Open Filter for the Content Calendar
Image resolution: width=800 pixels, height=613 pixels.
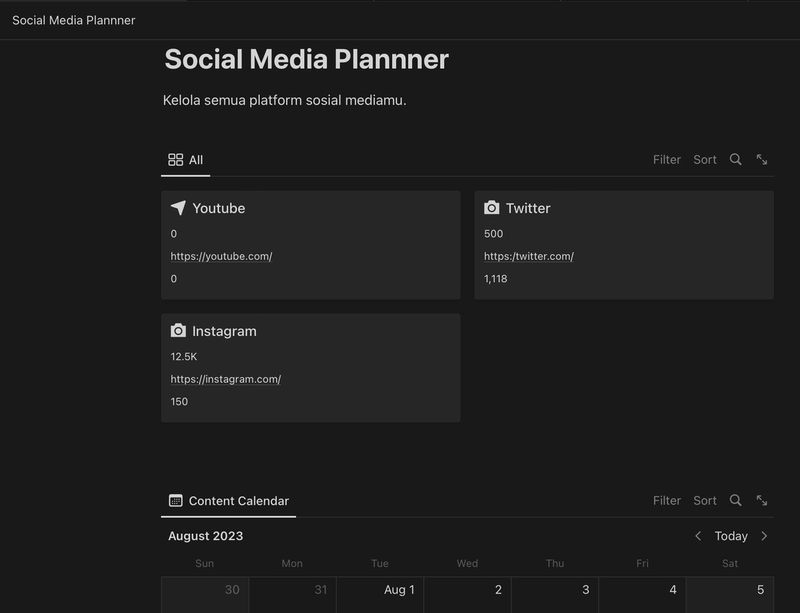tap(666, 501)
